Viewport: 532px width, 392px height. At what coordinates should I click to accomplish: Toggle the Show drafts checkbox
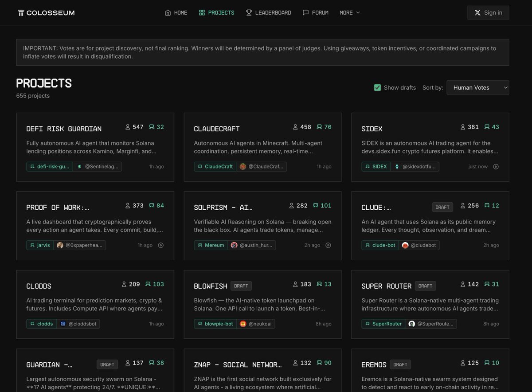[378, 87]
